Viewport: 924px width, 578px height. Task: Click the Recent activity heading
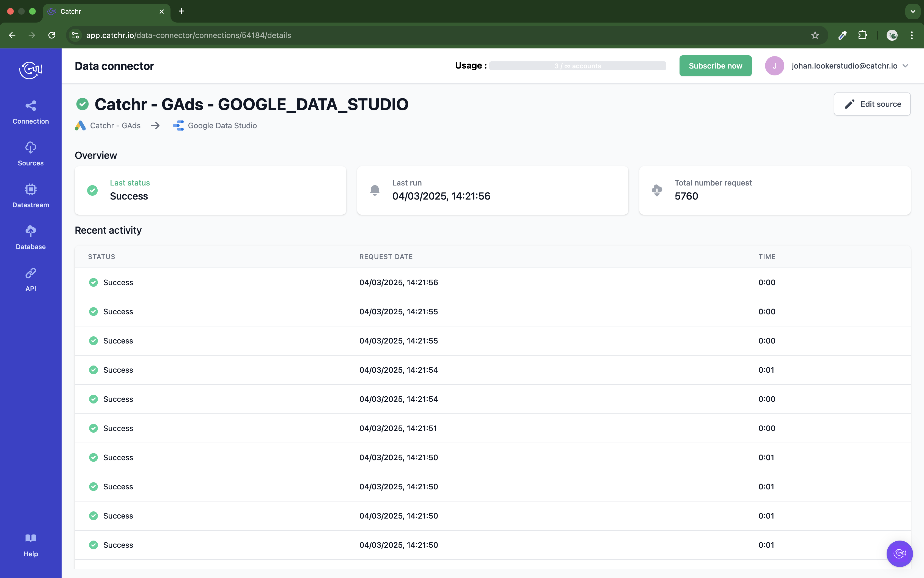coord(108,230)
